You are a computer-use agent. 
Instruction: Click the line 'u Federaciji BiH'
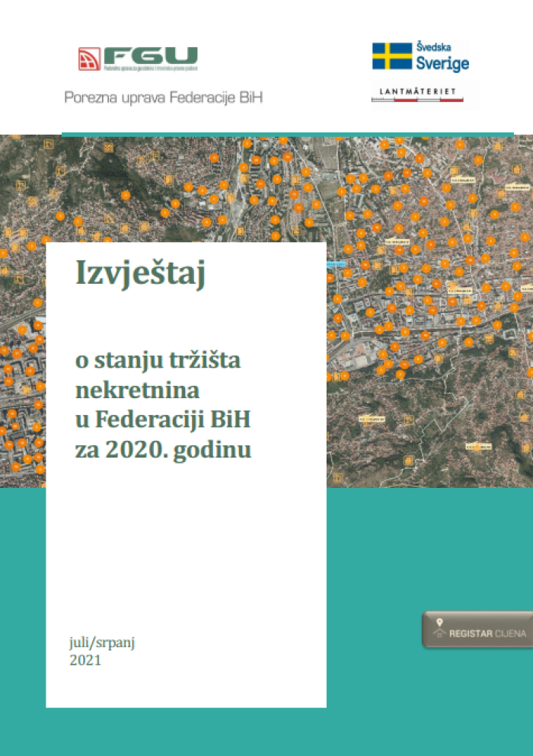coord(163,419)
